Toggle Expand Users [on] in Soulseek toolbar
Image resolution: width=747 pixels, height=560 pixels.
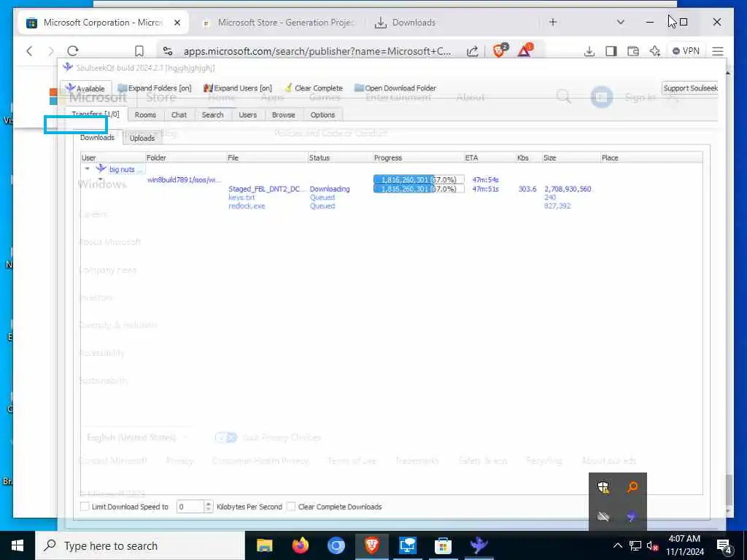[237, 88]
